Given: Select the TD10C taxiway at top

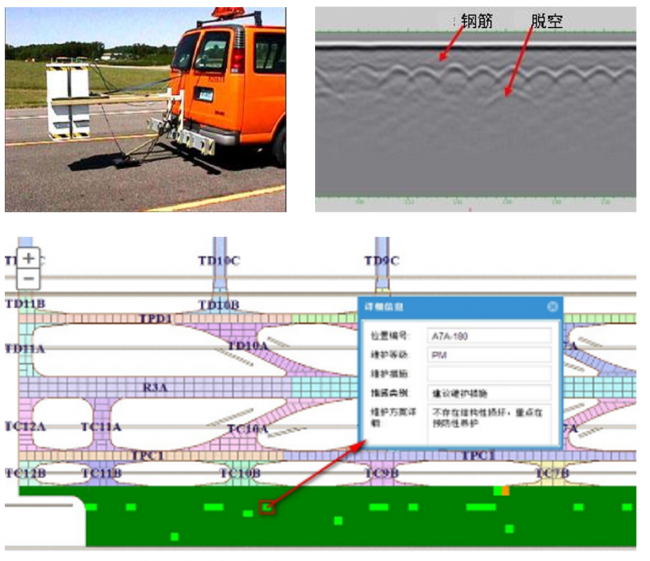Looking at the screenshot, I should 219,261.
